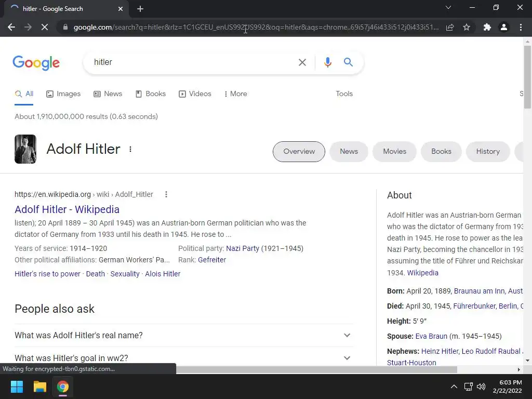Open the Extensions puzzle icon

click(x=487, y=27)
